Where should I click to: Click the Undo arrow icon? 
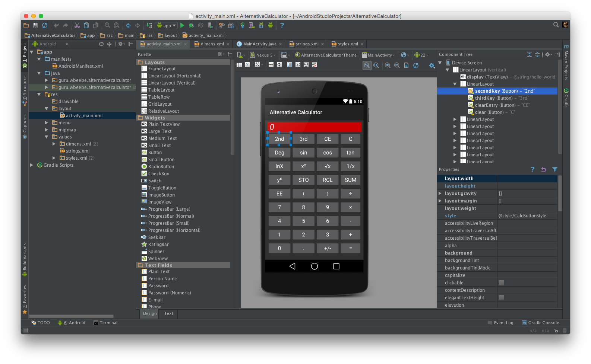[x=56, y=25]
